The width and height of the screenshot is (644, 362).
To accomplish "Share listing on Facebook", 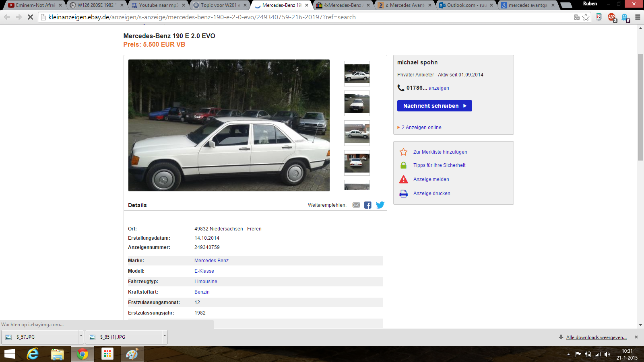I will click(x=368, y=205).
